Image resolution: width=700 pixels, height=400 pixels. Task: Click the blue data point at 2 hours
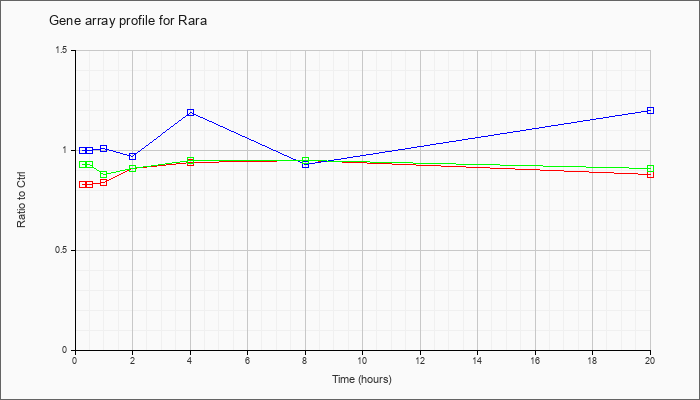coord(133,156)
